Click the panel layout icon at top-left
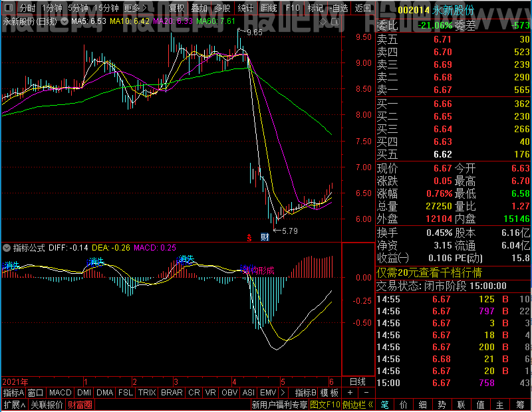This screenshot has width=532, height=412. [9, 7]
